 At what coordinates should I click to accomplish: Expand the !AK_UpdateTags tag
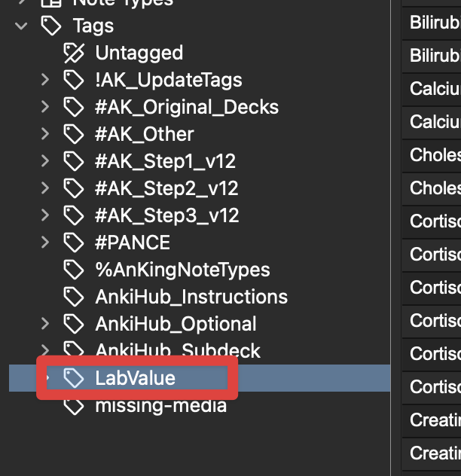(x=45, y=80)
